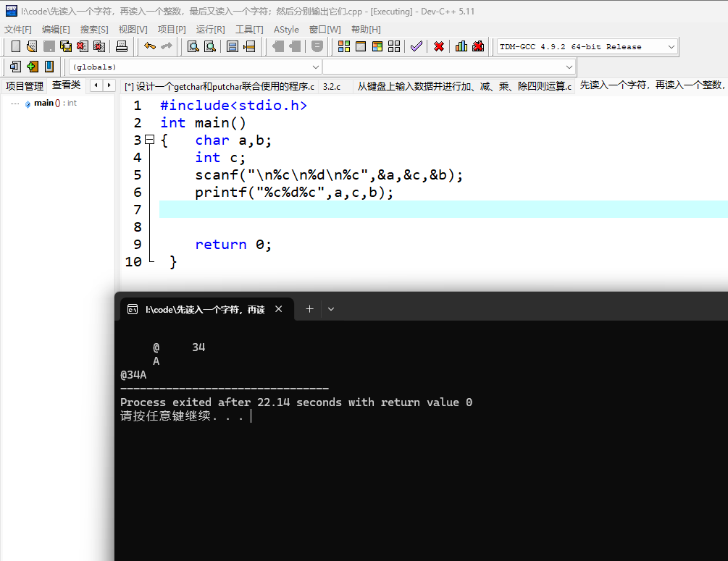
Task: Stop execution with the red X icon
Action: (439, 46)
